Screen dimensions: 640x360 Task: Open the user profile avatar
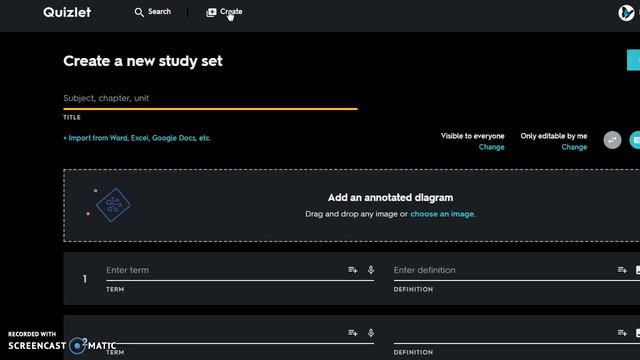(x=626, y=13)
